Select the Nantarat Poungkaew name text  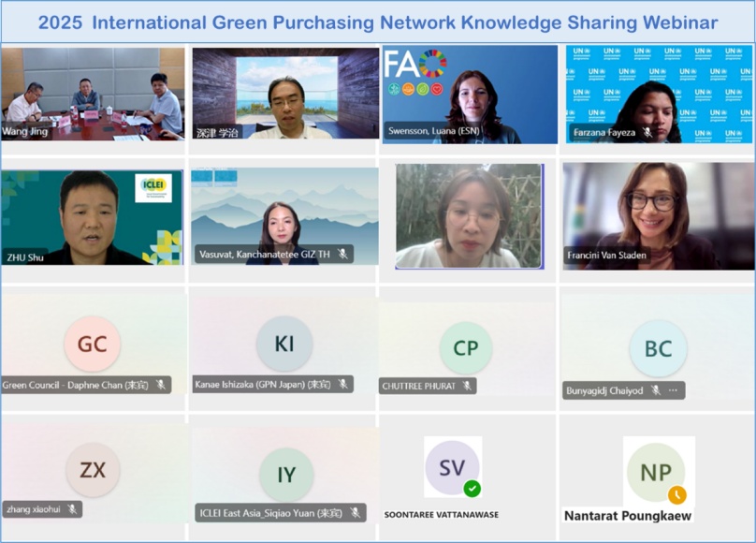628,516
